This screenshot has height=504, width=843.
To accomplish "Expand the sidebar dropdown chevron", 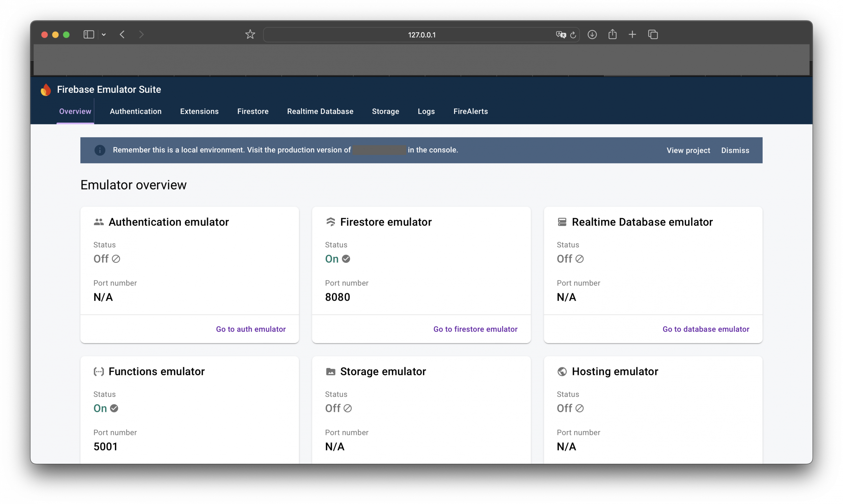I will [x=104, y=35].
